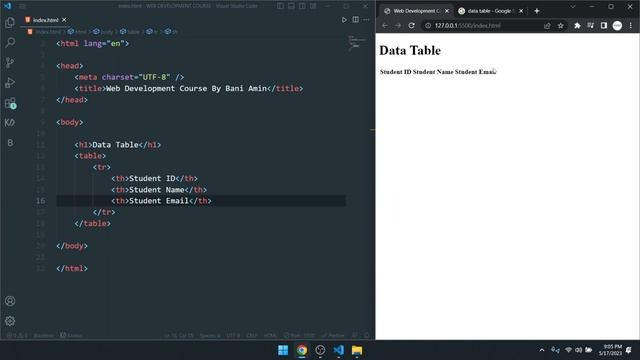Viewport: 640px width, 360px height.
Task: Toggle the secondary sidebar layout icon
Action: pos(302,6)
